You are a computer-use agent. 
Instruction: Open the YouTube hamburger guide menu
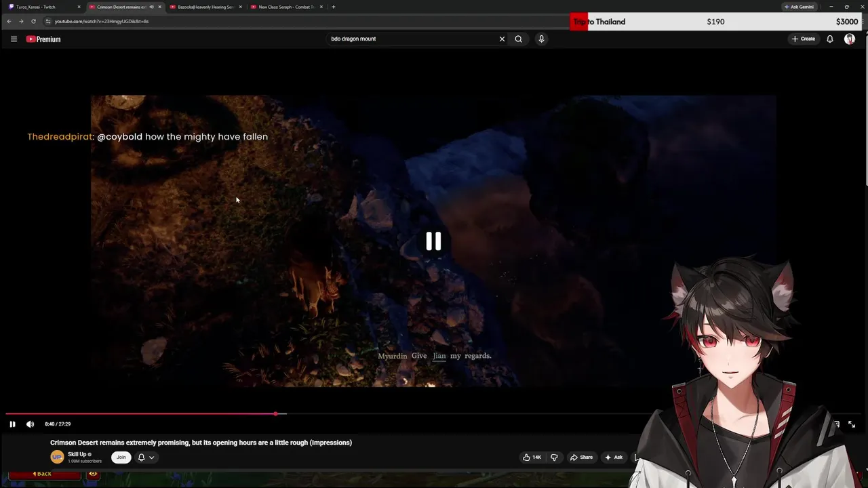[x=14, y=39]
